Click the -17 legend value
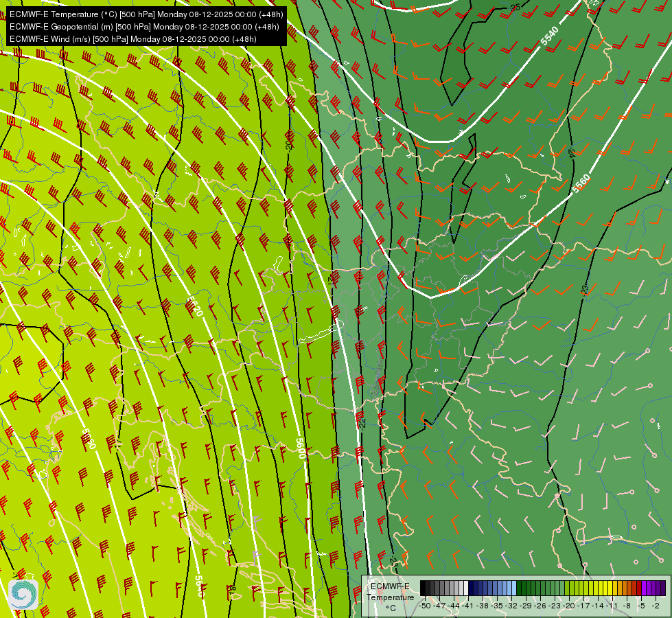 (585, 606)
